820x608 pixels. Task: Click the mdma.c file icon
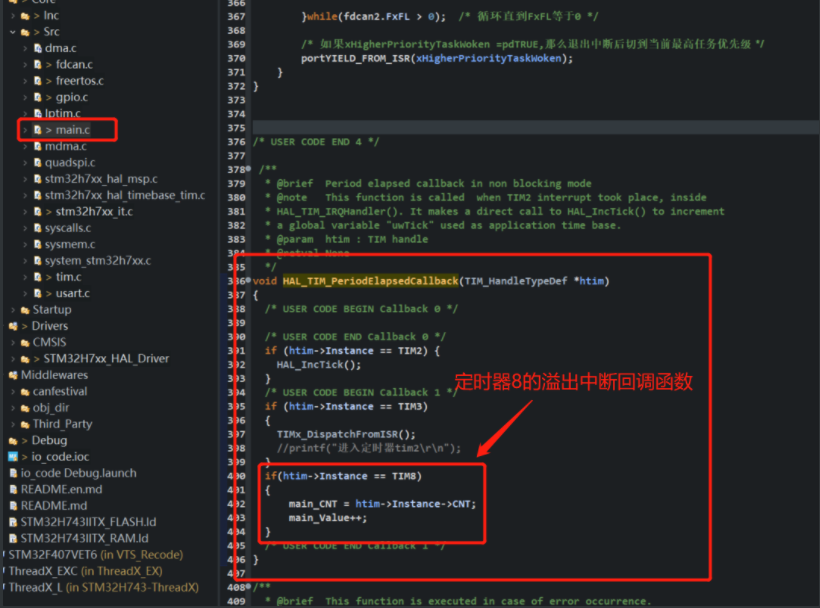38,146
